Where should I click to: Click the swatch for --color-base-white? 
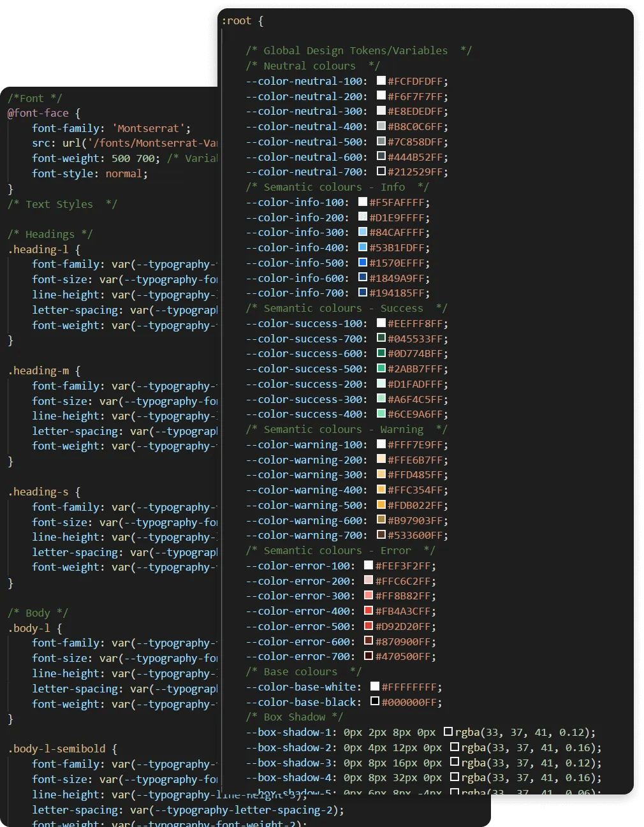(375, 686)
